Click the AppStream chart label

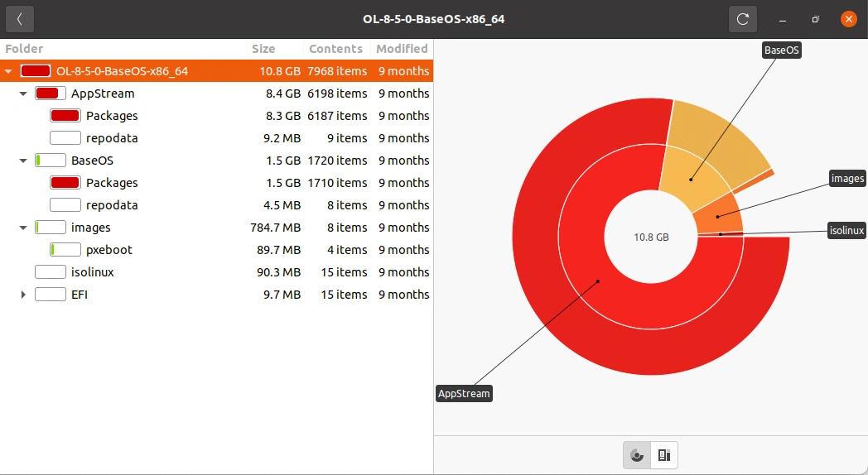(464, 394)
